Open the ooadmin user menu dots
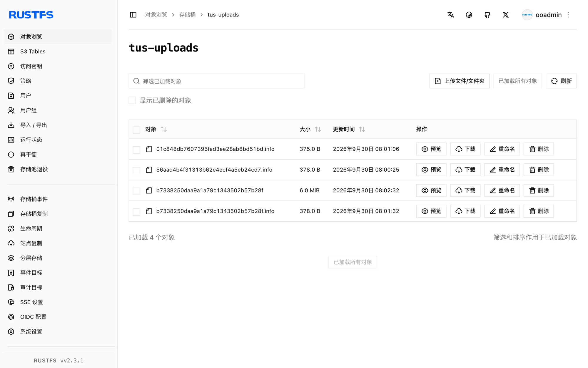This screenshot has height=368, width=588. pos(568,15)
